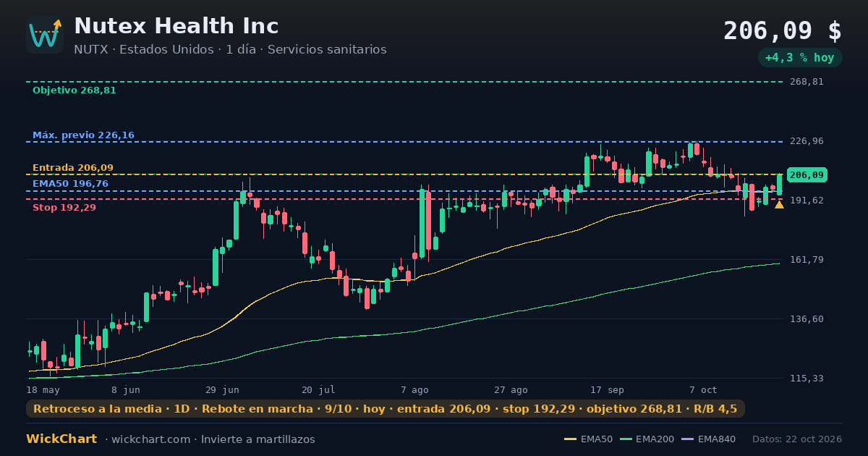Click the 115,33 axis value

click(x=807, y=379)
